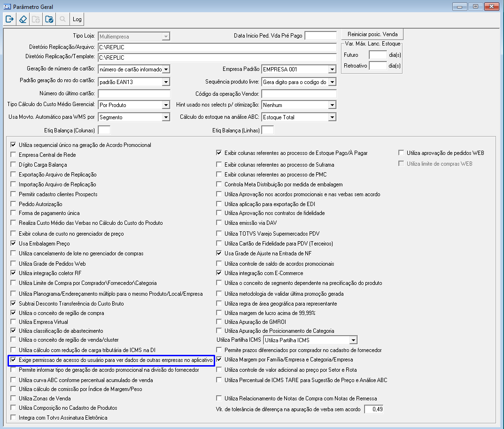
Task: Expand the Usa Movto. Automático para WMS dropdown
Action: coord(166,117)
